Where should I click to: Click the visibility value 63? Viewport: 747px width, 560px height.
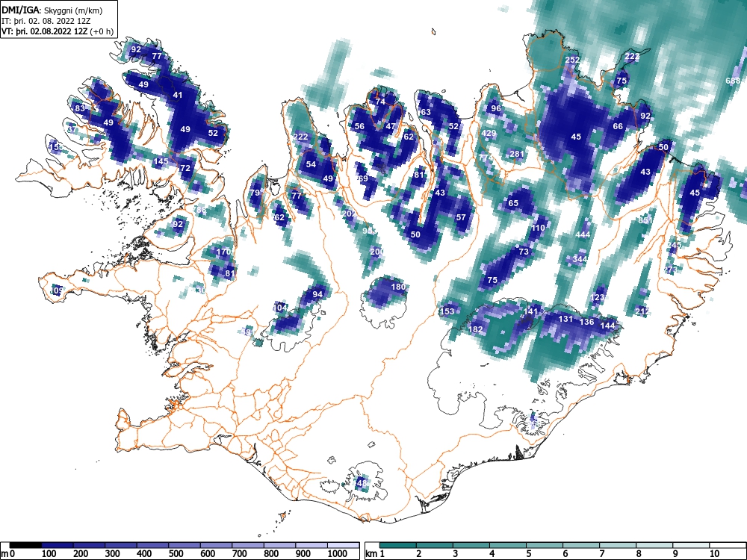tap(426, 113)
